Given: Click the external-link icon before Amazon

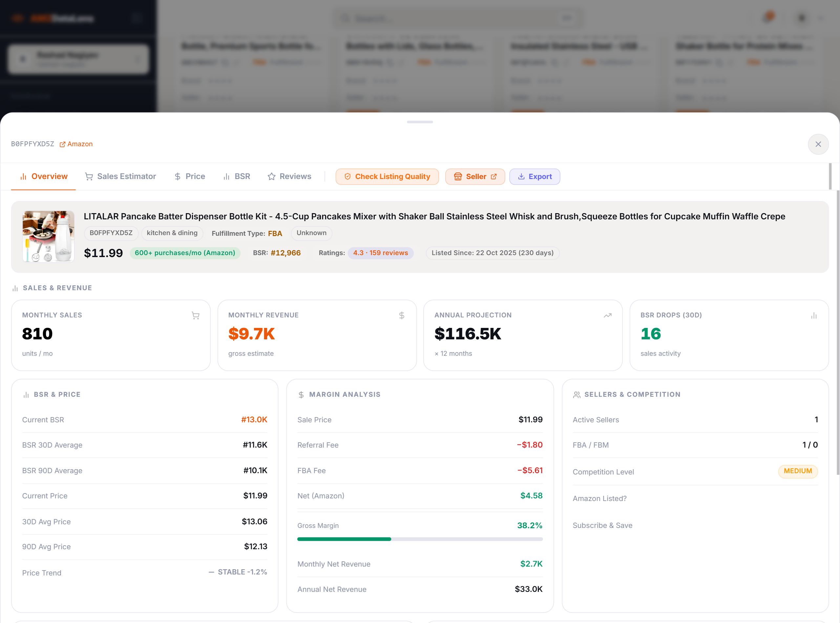Looking at the screenshot, I should (63, 144).
